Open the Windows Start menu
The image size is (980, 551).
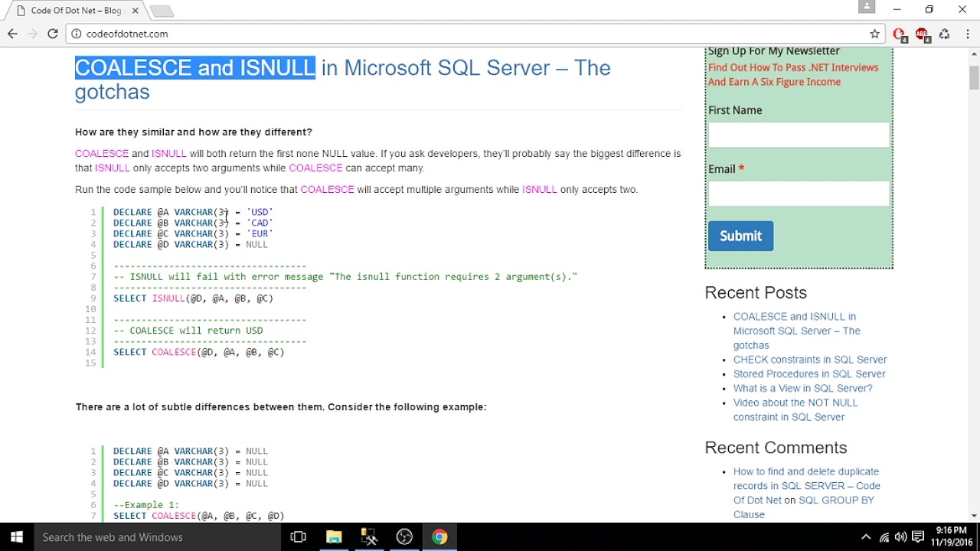(17, 537)
